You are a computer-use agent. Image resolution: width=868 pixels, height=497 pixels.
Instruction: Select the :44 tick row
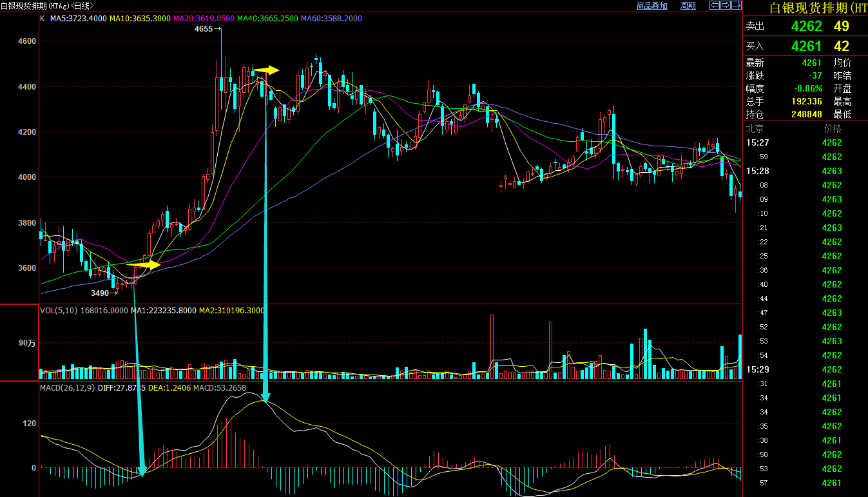click(x=805, y=298)
